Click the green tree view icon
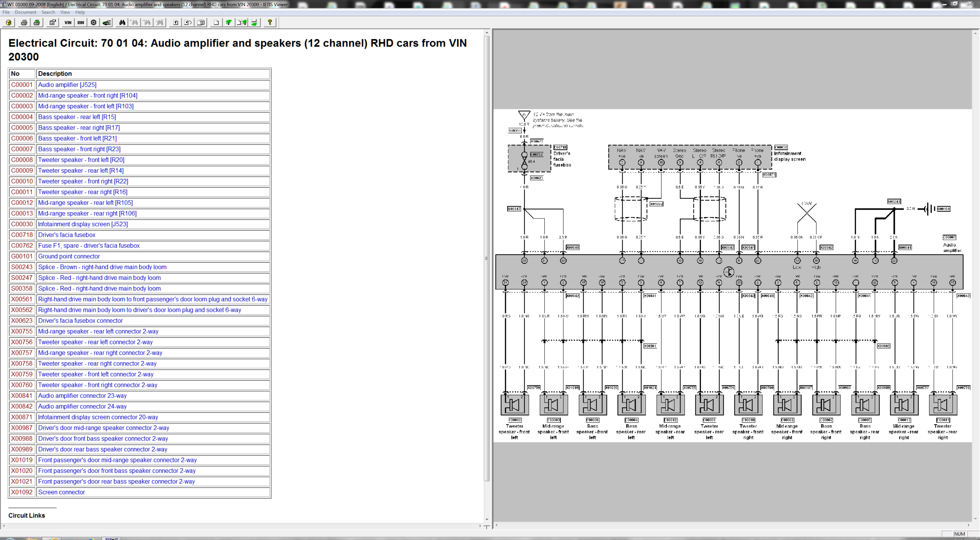 coord(229,22)
